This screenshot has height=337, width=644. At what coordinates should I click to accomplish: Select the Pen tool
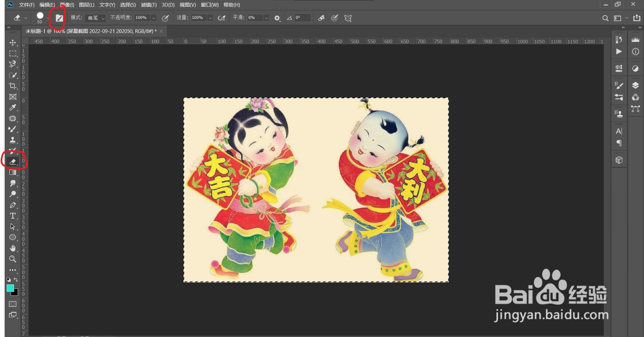coord(13,205)
